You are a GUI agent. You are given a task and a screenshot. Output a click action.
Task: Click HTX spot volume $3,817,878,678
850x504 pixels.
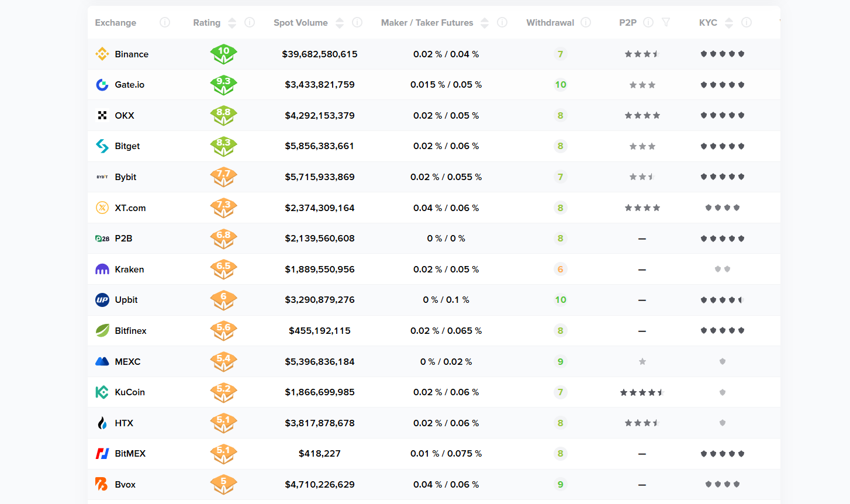click(x=320, y=423)
